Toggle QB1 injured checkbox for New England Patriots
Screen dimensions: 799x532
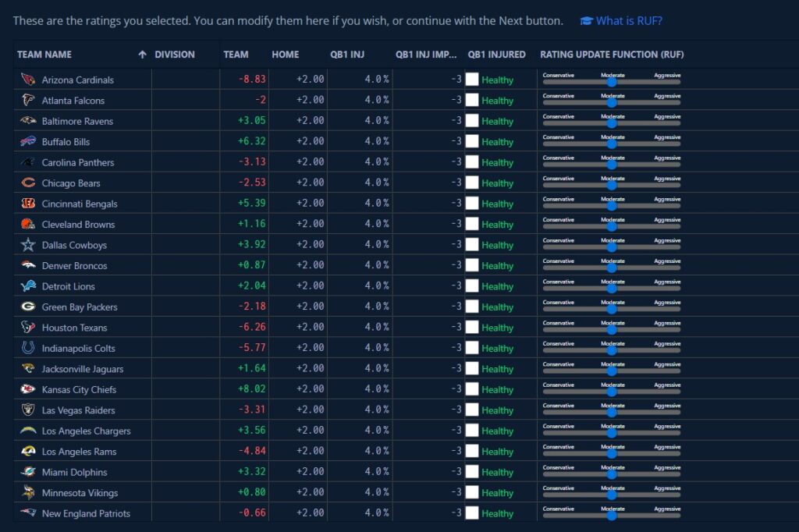coord(472,512)
